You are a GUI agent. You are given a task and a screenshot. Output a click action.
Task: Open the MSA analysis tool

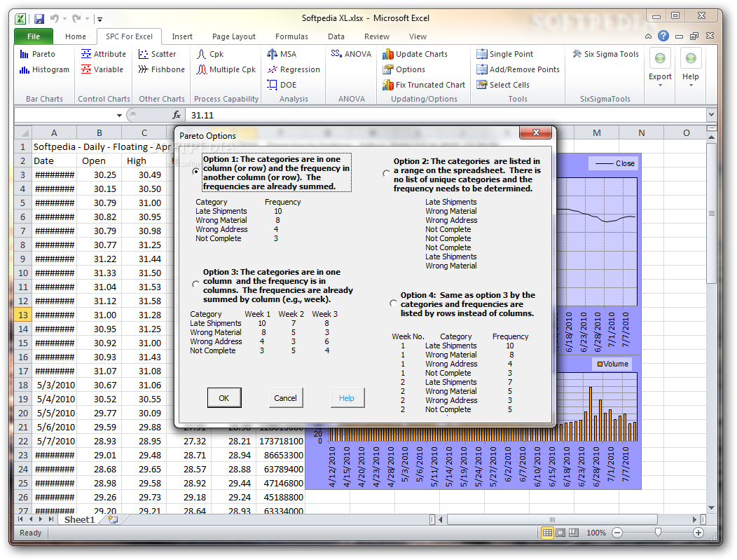pyautogui.click(x=282, y=54)
